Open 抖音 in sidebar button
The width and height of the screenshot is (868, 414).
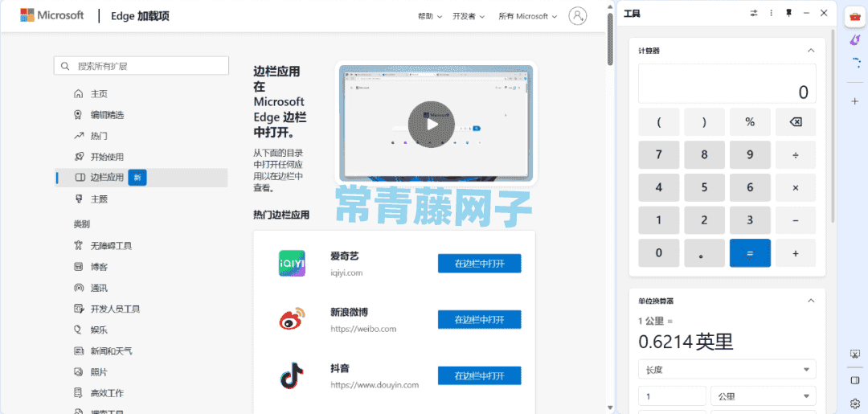point(479,375)
